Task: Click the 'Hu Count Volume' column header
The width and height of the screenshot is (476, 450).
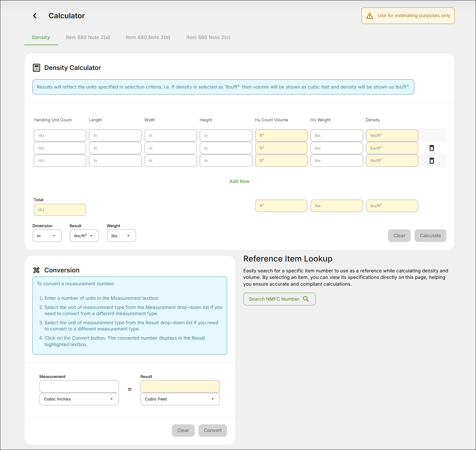Action: (x=272, y=120)
